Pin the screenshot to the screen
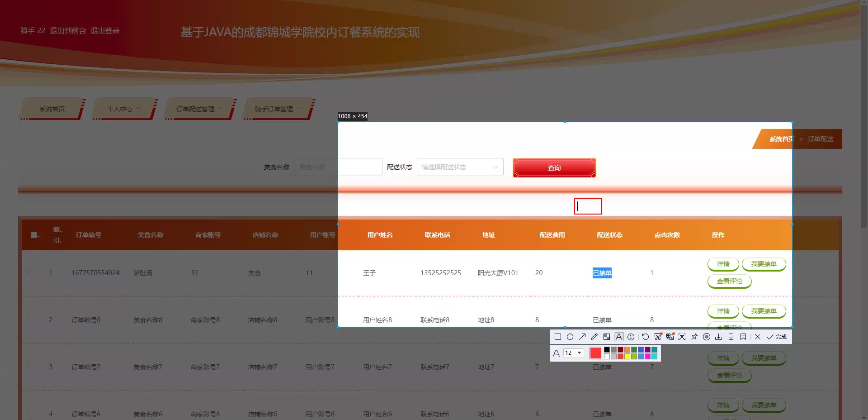The image size is (868, 420). (x=694, y=337)
